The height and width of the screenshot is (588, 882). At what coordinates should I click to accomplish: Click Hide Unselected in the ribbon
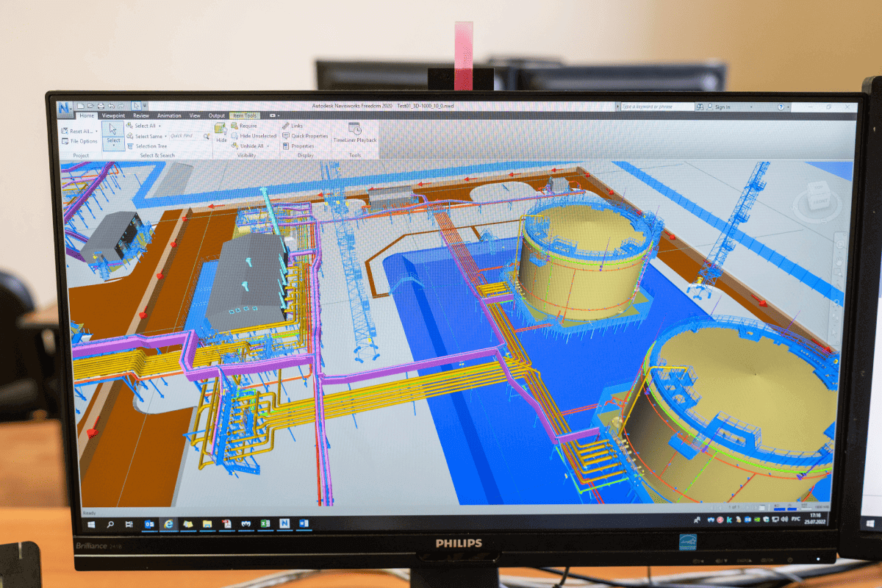pyautogui.click(x=258, y=136)
